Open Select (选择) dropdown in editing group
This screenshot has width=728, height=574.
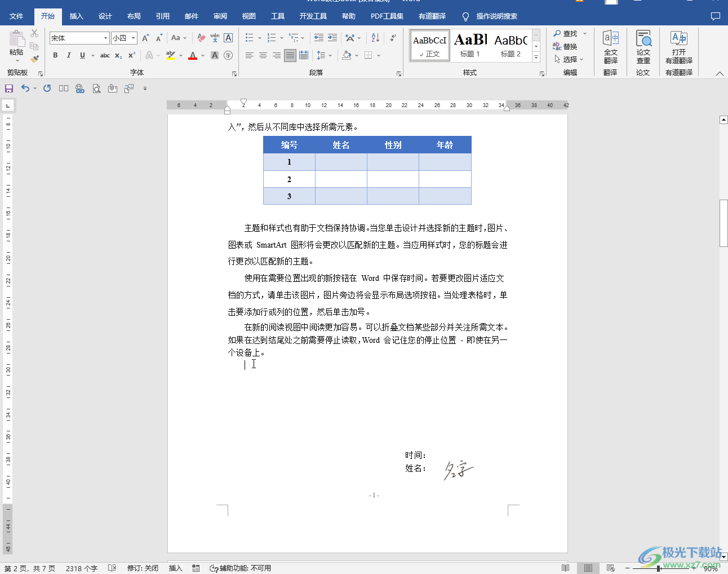tap(569, 59)
